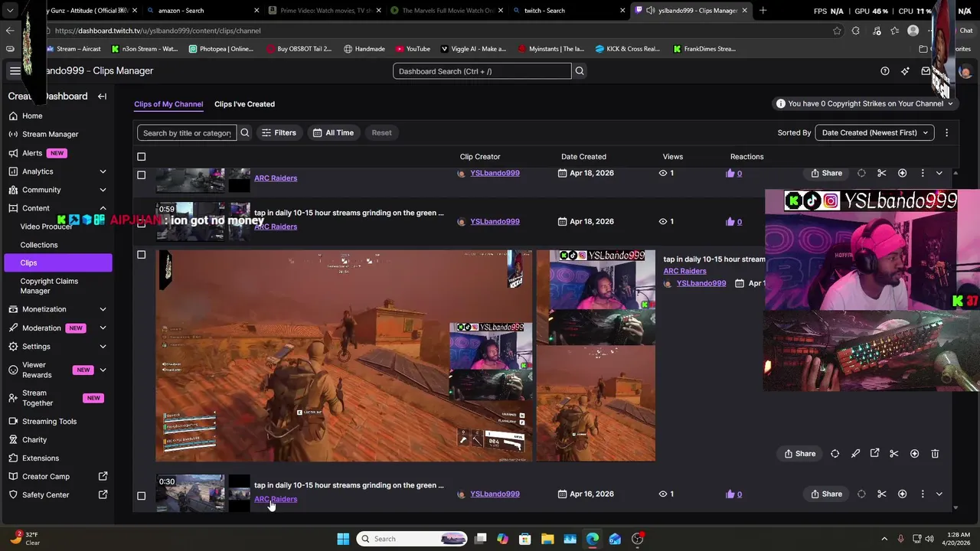
Task: Expand the Monetization sidebar section
Action: (x=103, y=309)
